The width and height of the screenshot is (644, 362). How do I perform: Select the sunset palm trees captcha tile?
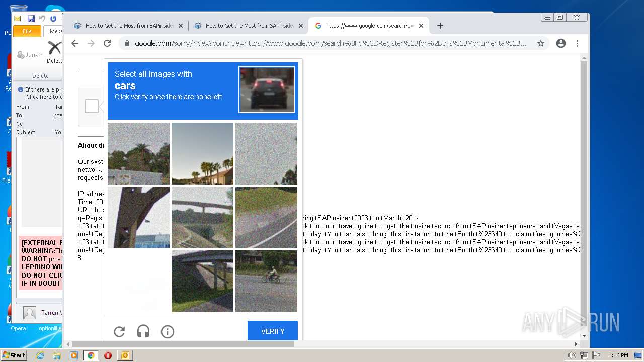(x=202, y=154)
